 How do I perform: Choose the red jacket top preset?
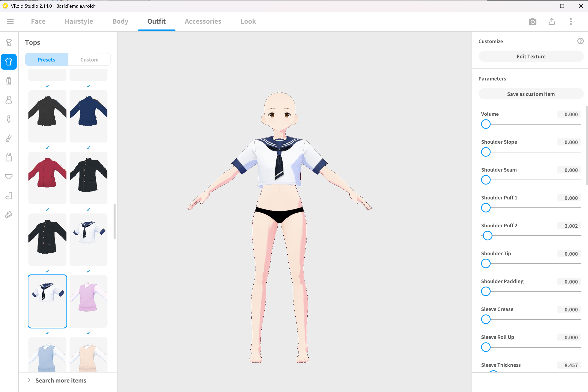pos(47,178)
